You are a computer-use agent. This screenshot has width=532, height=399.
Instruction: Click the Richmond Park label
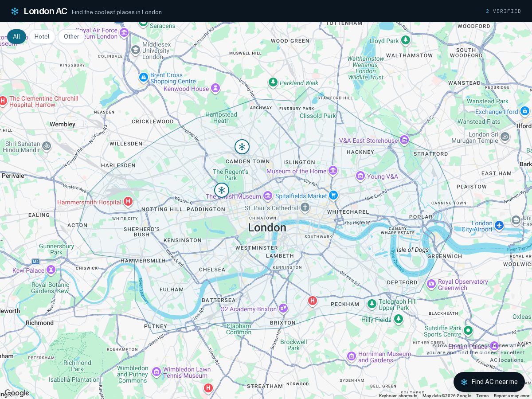tap(77, 366)
